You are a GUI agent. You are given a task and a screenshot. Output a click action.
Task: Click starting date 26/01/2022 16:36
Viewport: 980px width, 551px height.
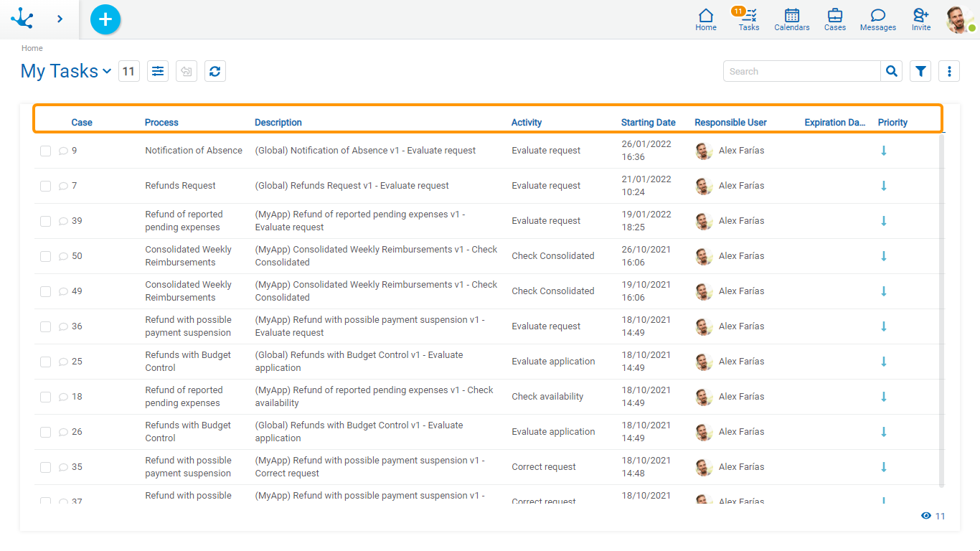(x=646, y=151)
